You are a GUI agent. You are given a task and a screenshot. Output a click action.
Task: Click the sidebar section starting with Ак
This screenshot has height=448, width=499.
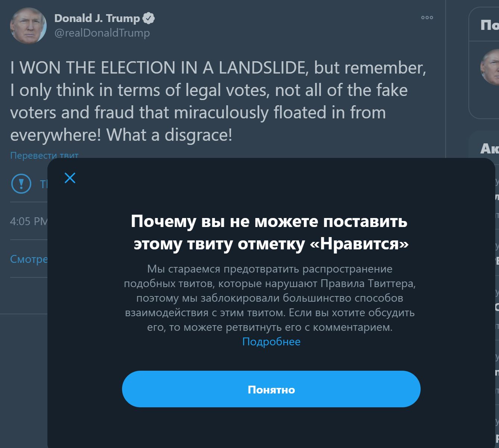[491, 149]
